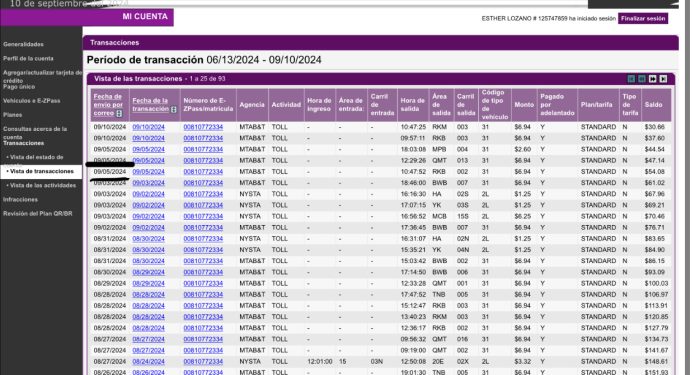Sort by Fecha de la transacción header

[150, 105]
